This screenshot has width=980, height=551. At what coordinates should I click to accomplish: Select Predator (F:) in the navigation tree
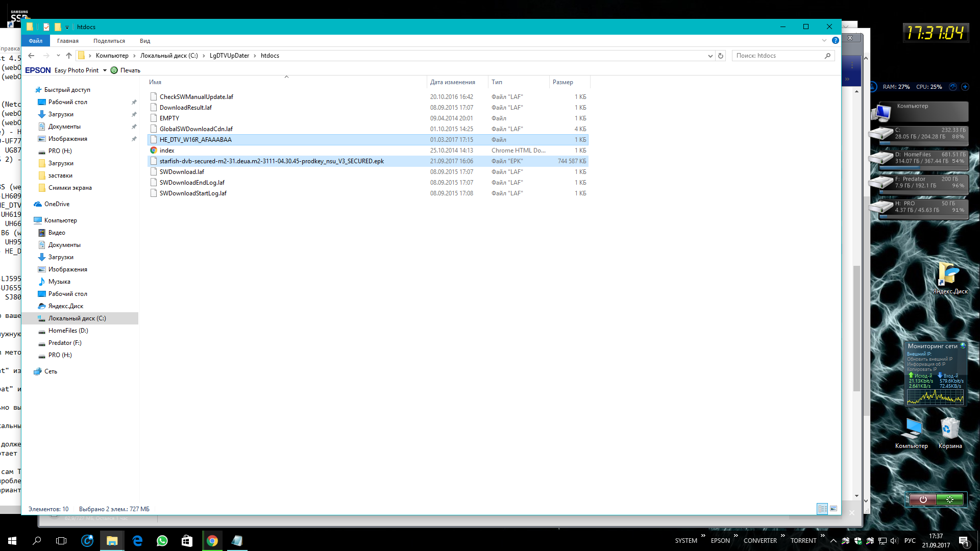(65, 343)
